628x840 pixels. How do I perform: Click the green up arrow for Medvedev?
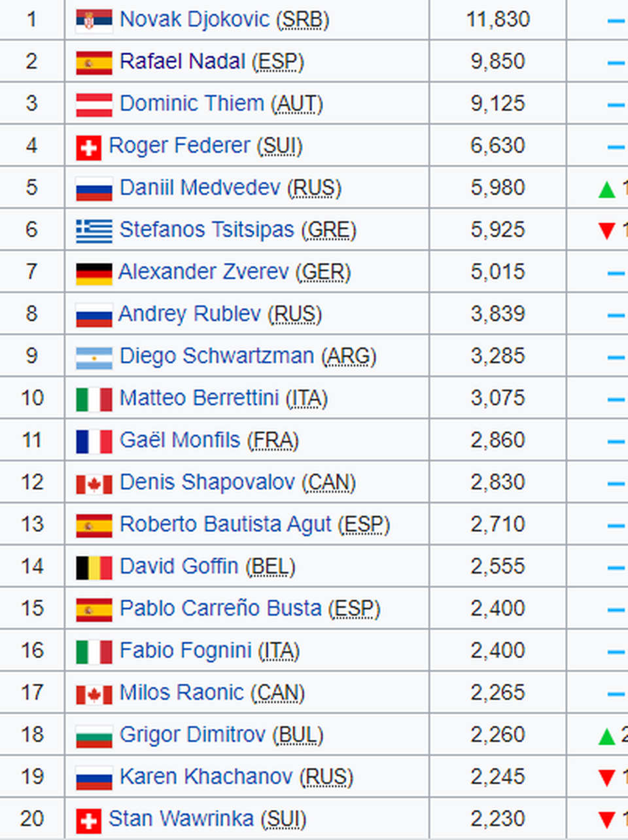pos(606,189)
